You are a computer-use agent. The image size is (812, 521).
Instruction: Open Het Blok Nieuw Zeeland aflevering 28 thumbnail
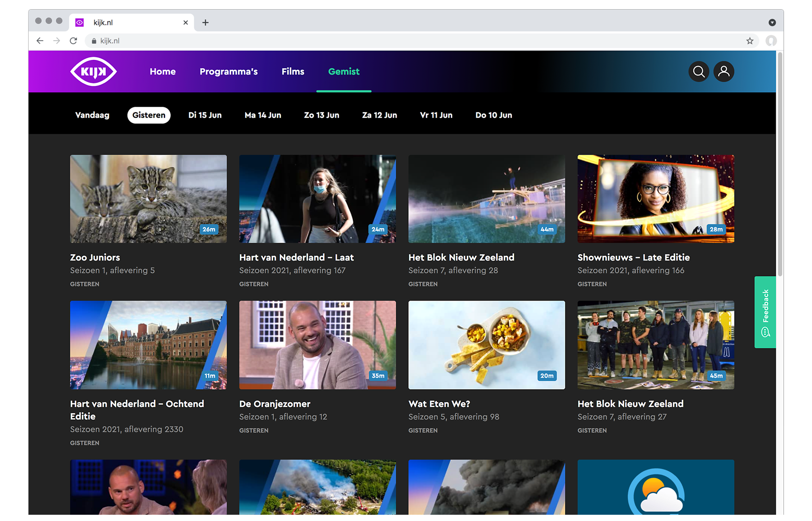487,199
